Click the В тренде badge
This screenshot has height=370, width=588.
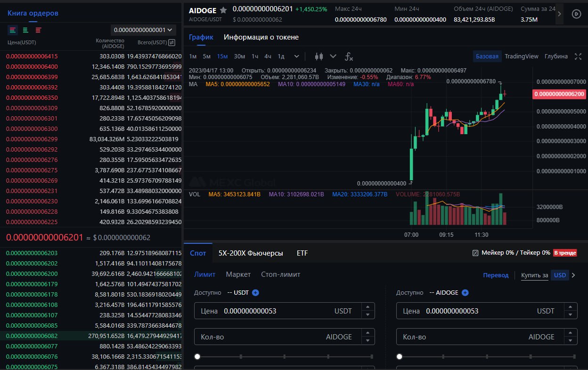click(565, 253)
